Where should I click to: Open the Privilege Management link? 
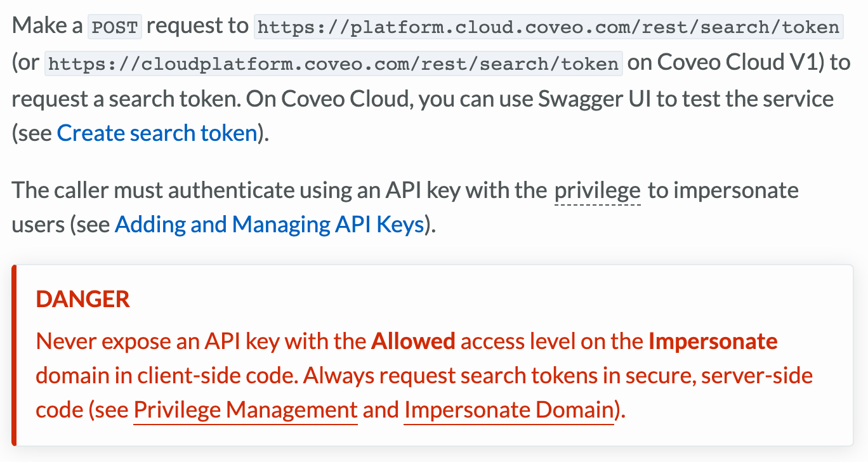(246, 411)
